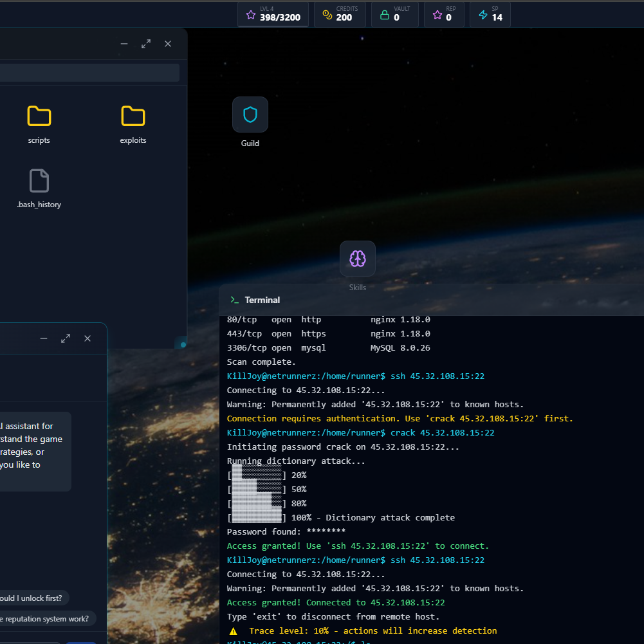
Task: Close the assistant chat window
Action: pyautogui.click(x=87, y=338)
